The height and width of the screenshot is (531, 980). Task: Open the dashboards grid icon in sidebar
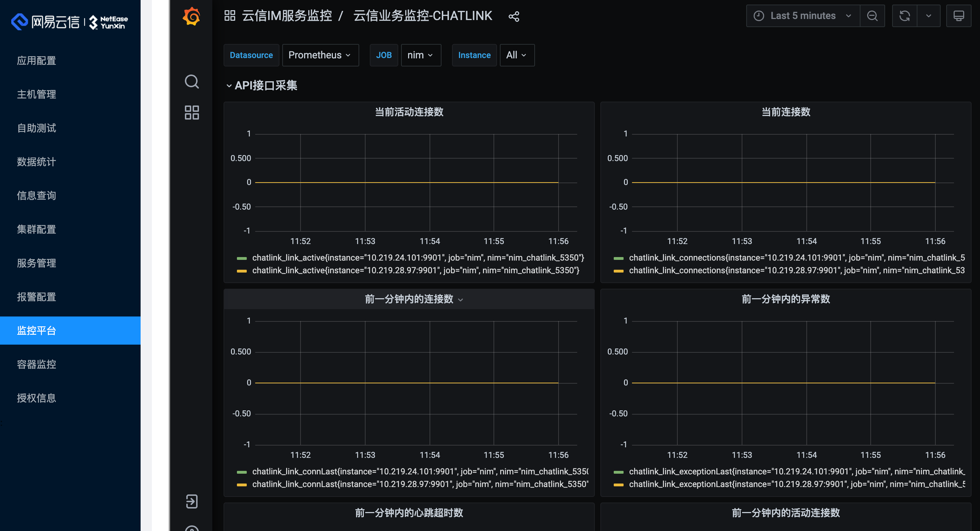pos(192,112)
